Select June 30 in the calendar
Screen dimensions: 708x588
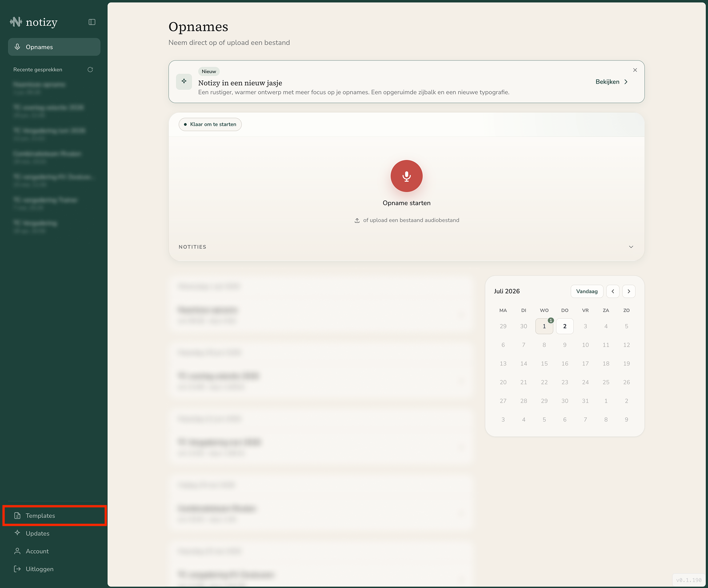tap(524, 326)
